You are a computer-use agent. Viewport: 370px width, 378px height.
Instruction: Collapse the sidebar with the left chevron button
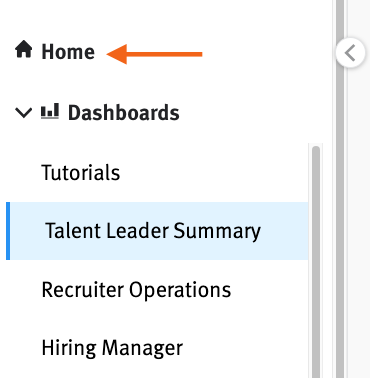pyautogui.click(x=350, y=53)
